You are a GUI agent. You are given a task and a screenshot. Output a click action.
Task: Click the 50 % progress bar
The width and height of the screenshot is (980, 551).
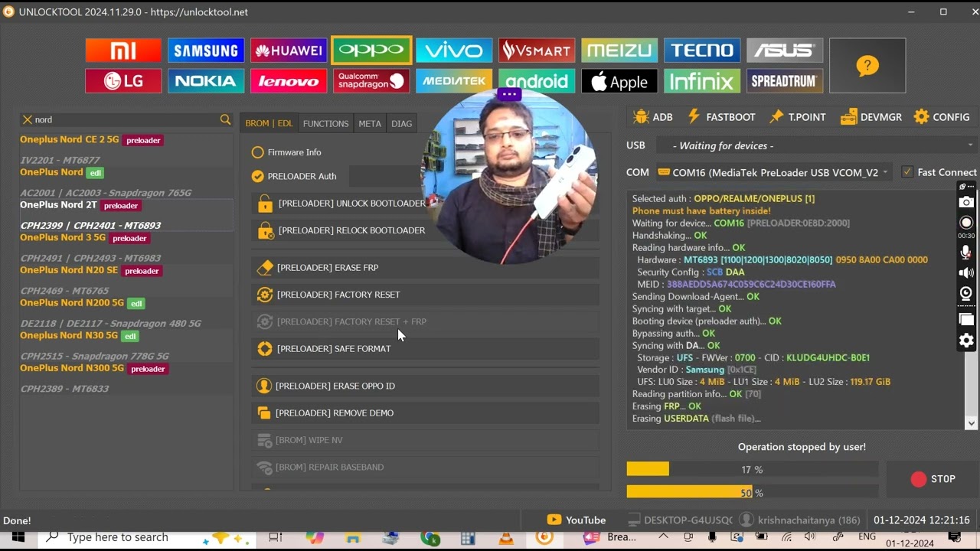(752, 492)
